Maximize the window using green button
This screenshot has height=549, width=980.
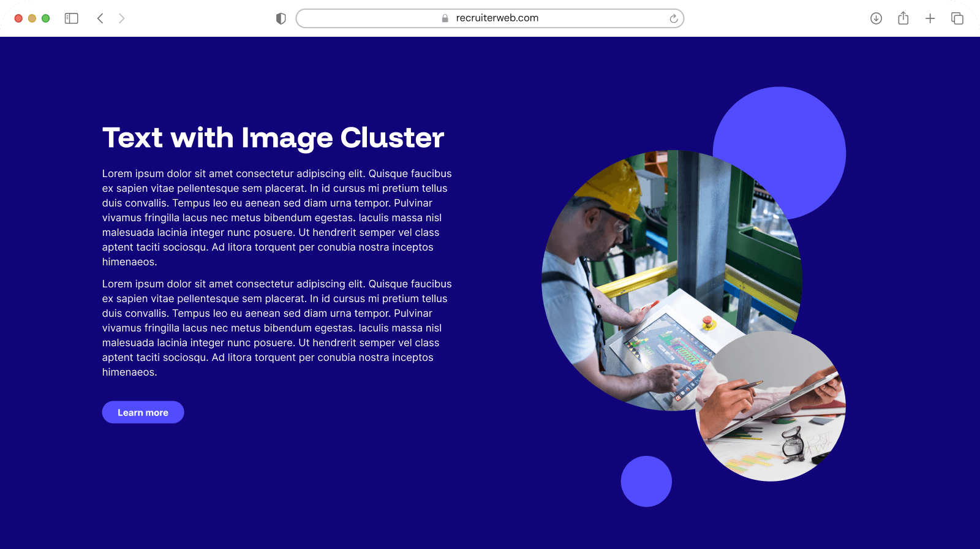tap(45, 18)
